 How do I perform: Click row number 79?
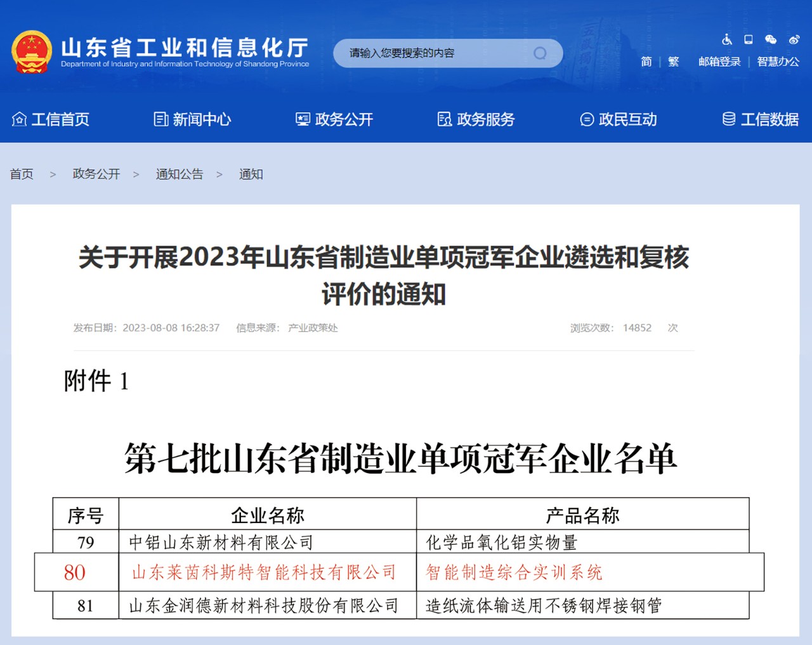(x=86, y=543)
